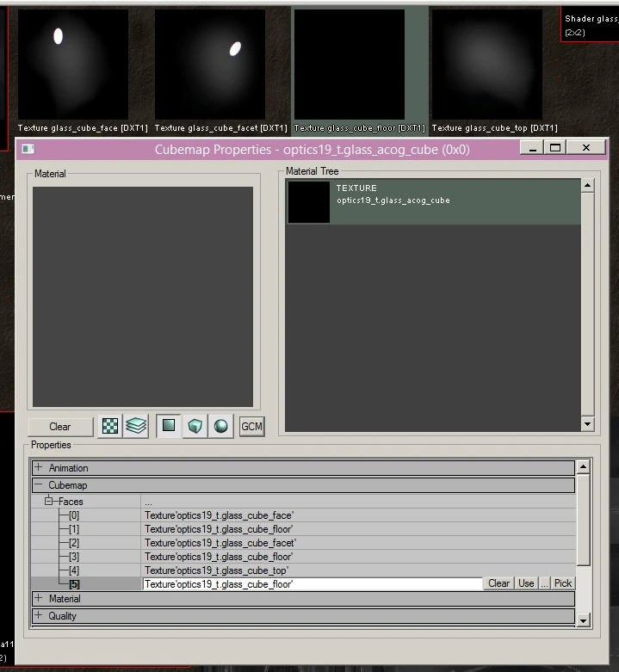Collapse the Faces tree node
Viewport: 619px width, 672px height.
49,501
